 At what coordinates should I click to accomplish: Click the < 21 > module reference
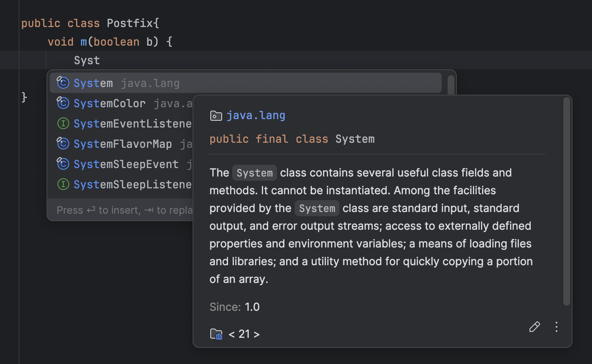(244, 334)
